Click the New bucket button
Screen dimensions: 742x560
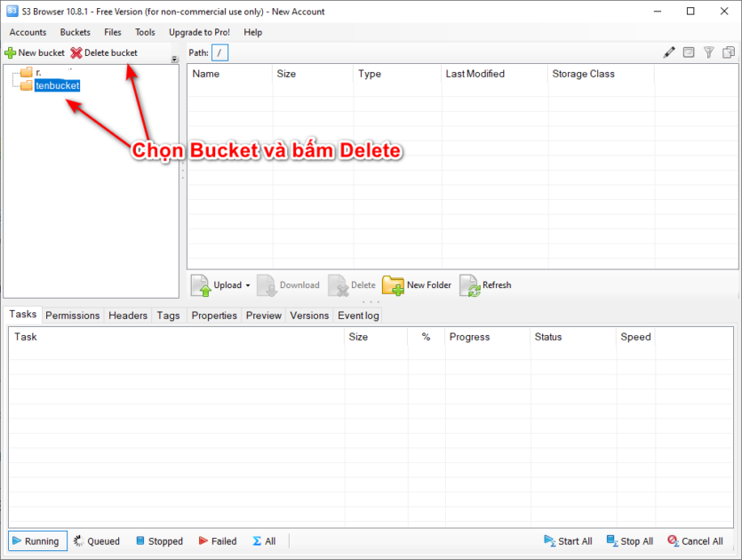(x=35, y=53)
